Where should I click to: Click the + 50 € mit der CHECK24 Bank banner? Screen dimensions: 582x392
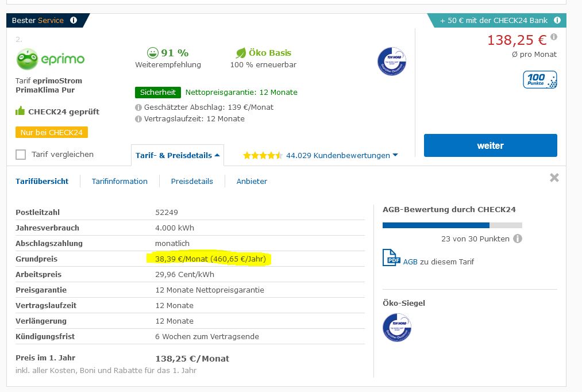tap(498, 21)
